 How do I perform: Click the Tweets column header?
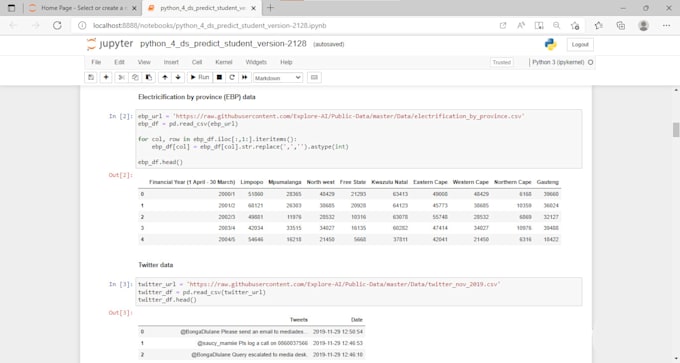[x=299, y=320]
